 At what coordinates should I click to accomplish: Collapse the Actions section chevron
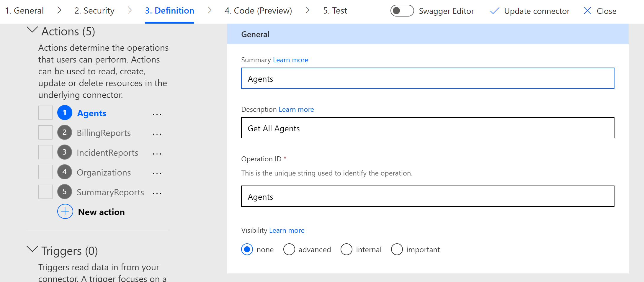(32, 30)
